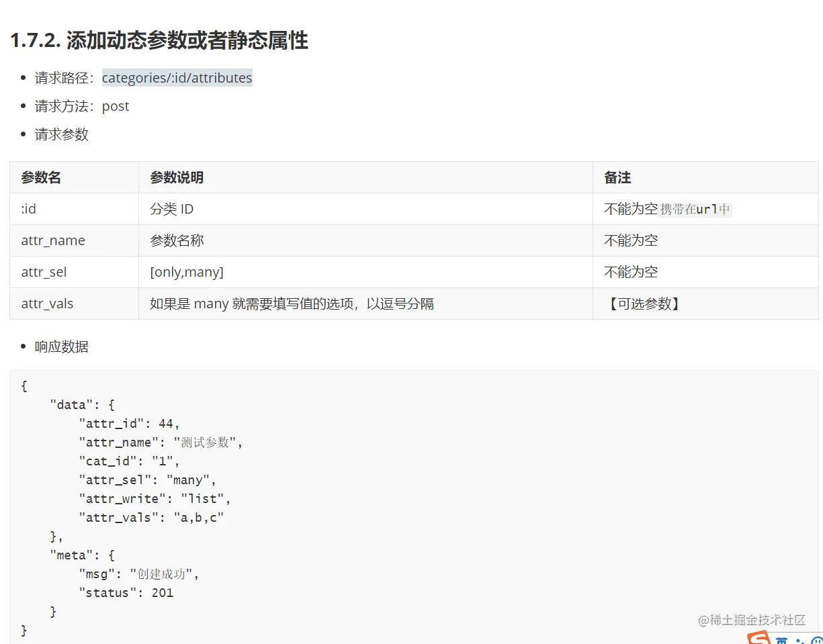Click the "attr_sel": "many" JSON line

[x=148, y=480]
